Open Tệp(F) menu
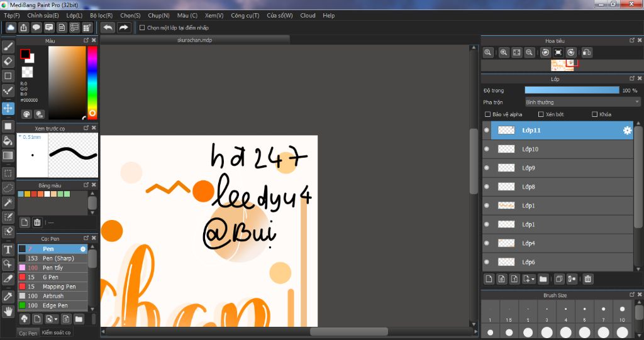 pyautogui.click(x=11, y=15)
